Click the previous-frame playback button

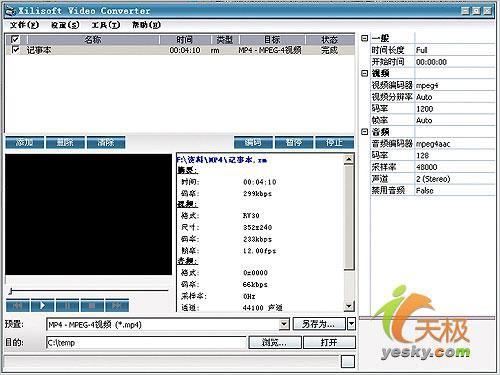click(18, 305)
